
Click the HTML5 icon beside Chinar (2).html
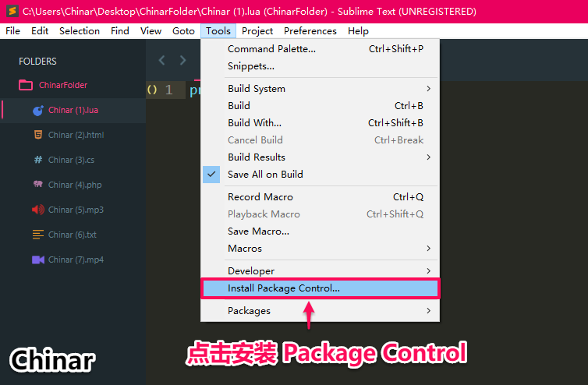click(x=38, y=135)
